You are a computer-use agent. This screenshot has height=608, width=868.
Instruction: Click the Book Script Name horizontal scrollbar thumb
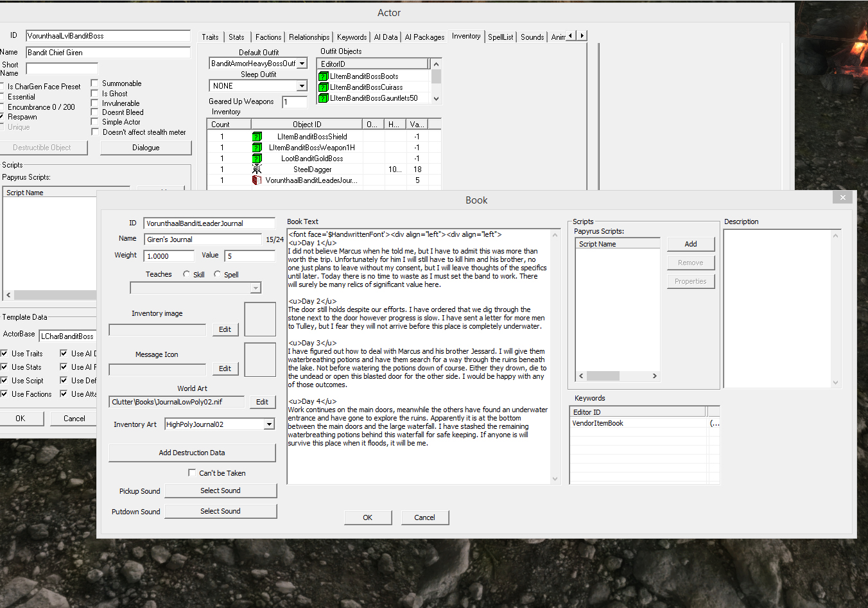(603, 376)
